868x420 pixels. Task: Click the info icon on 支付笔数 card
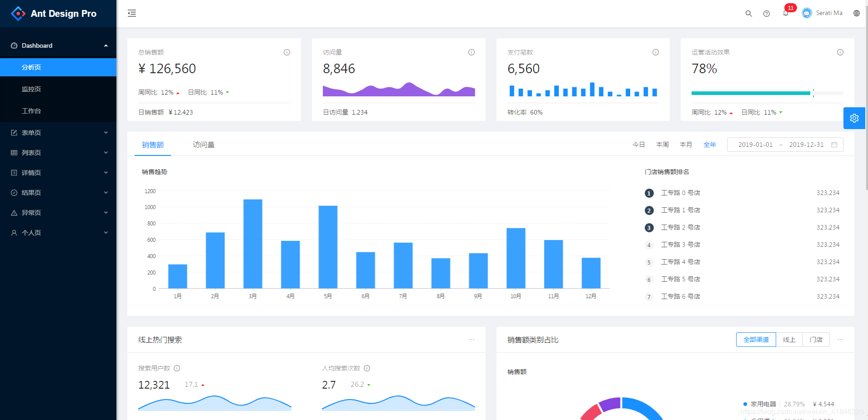click(656, 52)
